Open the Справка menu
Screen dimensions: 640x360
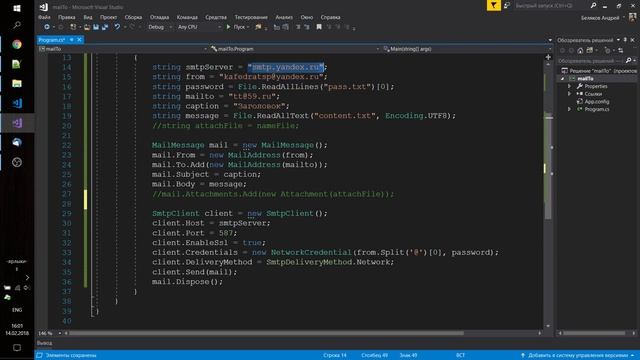(330, 17)
